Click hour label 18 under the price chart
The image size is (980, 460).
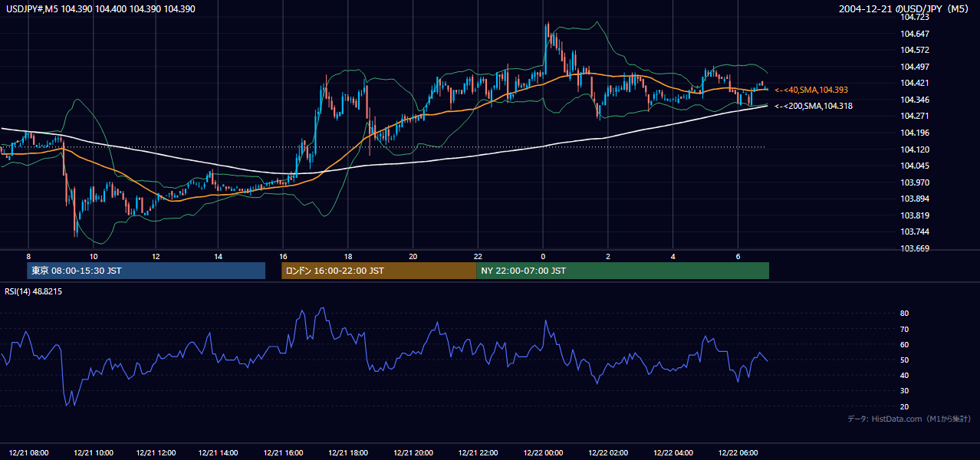348,256
